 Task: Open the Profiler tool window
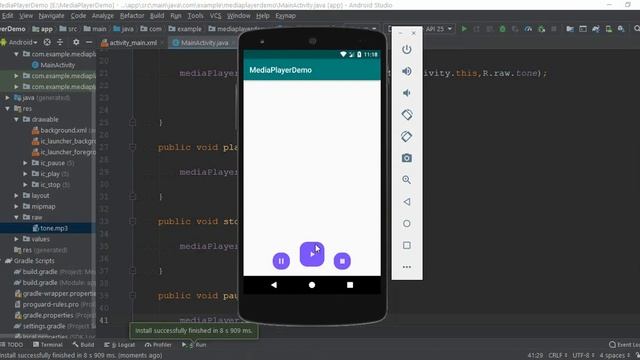158,345
